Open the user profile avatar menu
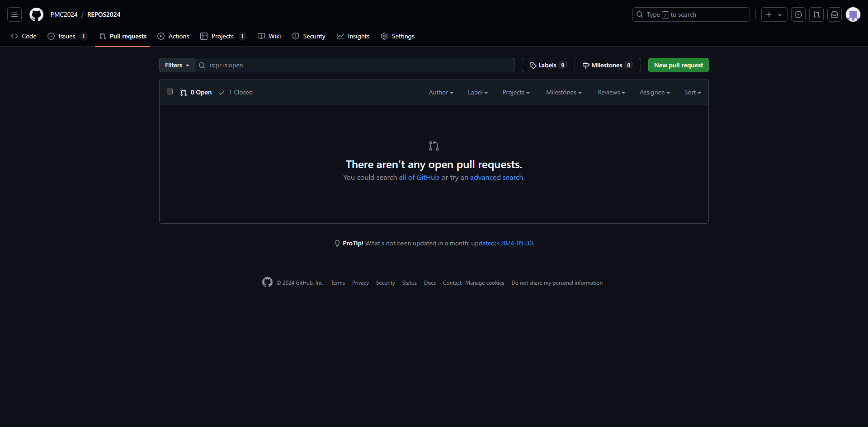The width and height of the screenshot is (868, 427). (853, 14)
